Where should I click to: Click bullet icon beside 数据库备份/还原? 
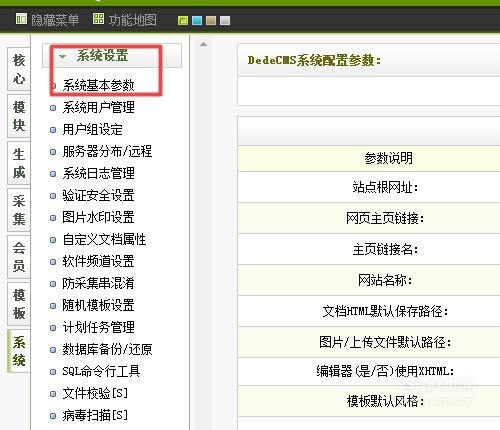(53, 350)
